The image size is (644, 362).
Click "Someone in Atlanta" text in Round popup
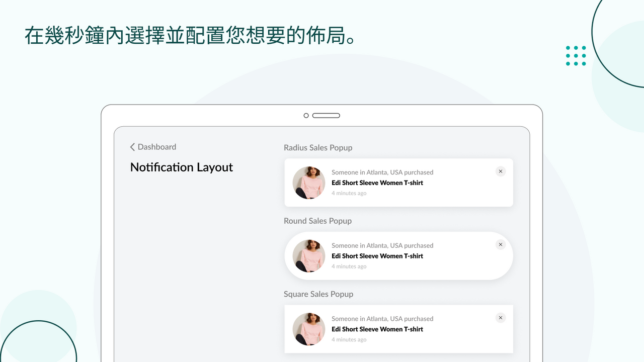click(x=382, y=245)
